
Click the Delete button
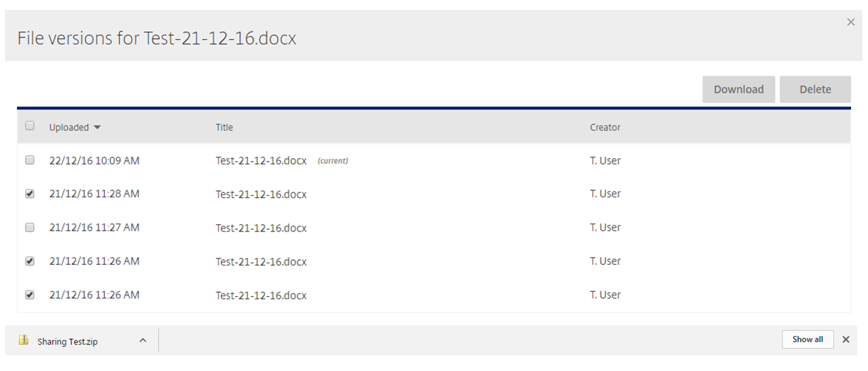[x=815, y=89]
